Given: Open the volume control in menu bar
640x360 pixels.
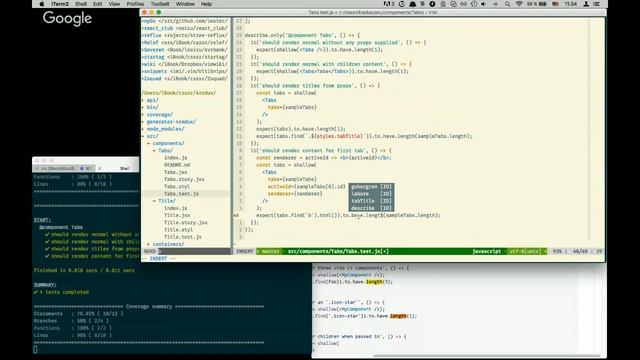Looking at the screenshot, I should (484, 4).
